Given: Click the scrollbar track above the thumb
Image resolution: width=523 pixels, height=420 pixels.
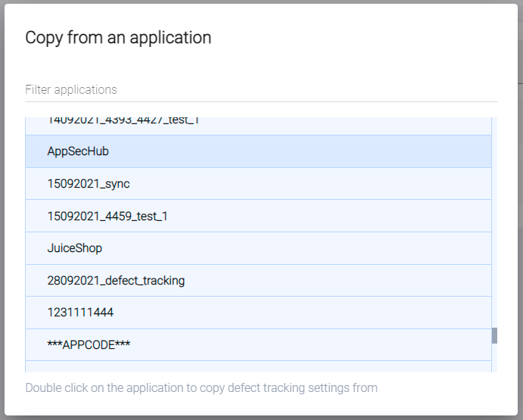Looking at the screenshot, I should point(494,227).
